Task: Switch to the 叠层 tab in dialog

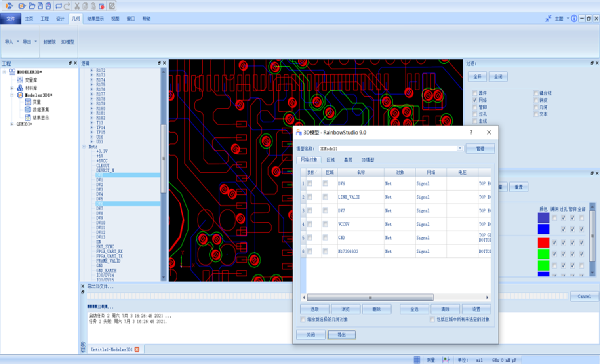Action: click(x=348, y=160)
